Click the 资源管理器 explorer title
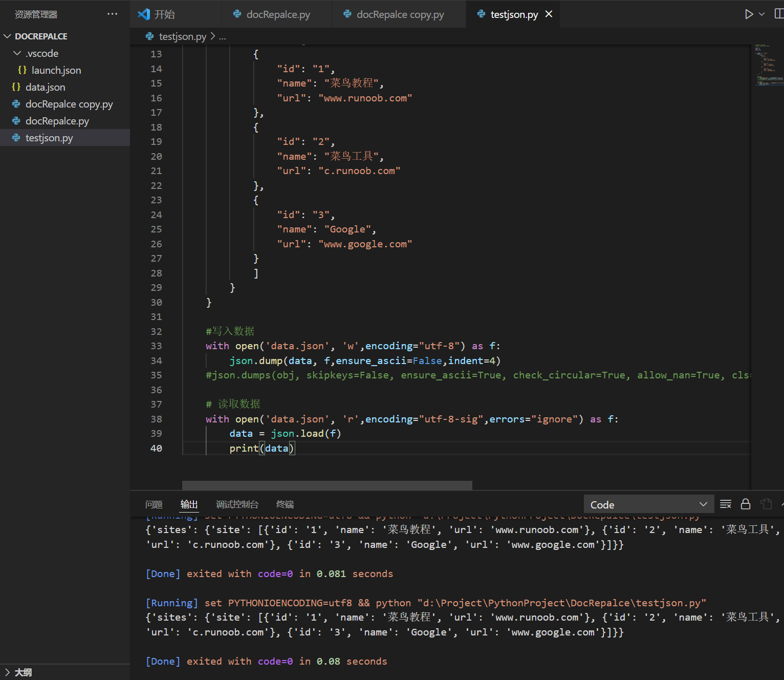Screen dimensions: 784x680 [x=36, y=14]
